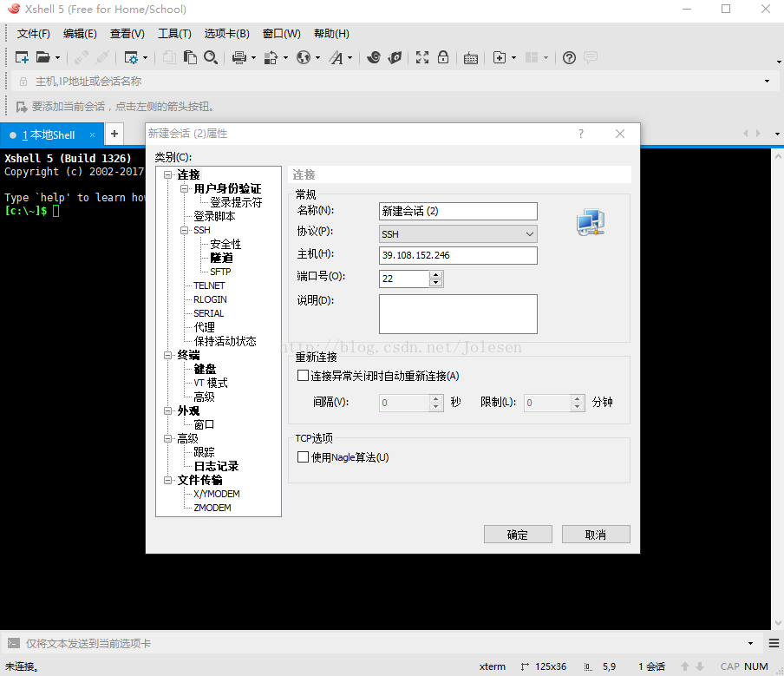Open the 选项卡(B) menu
The width and height of the screenshot is (784, 676).
click(x=227, y=34)
